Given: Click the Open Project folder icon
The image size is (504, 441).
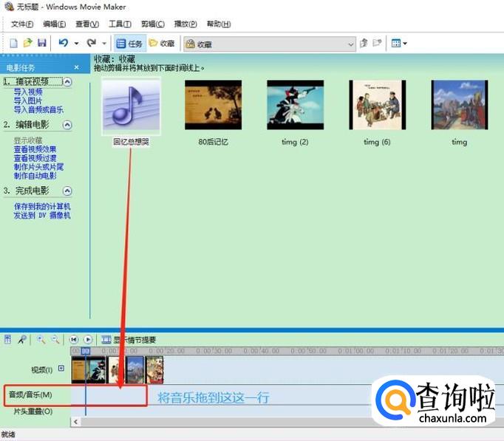Looking at the screenshot, I should tap(28, 44).
